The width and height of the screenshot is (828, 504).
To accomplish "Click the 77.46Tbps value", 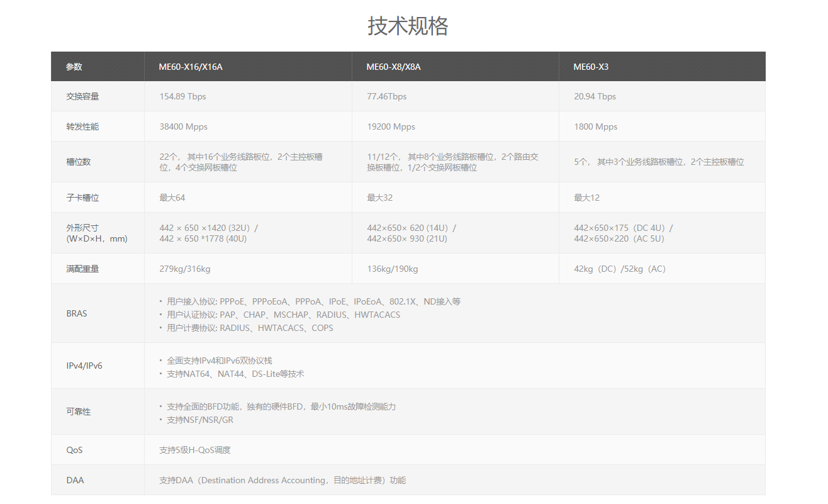I will coord(387,96).
